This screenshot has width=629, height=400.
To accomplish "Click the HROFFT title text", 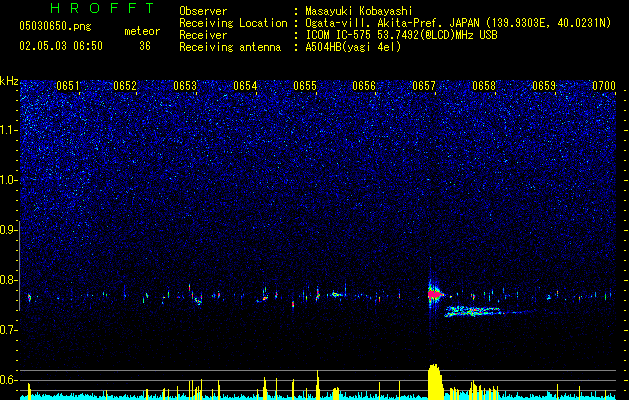I will tap(103, 8).
